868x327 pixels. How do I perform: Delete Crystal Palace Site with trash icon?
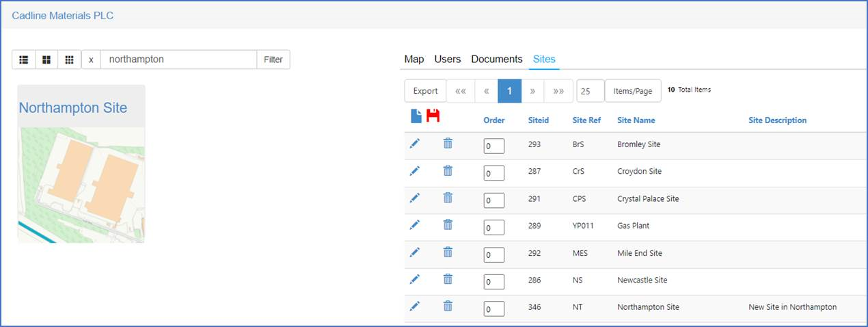[448, 198]
